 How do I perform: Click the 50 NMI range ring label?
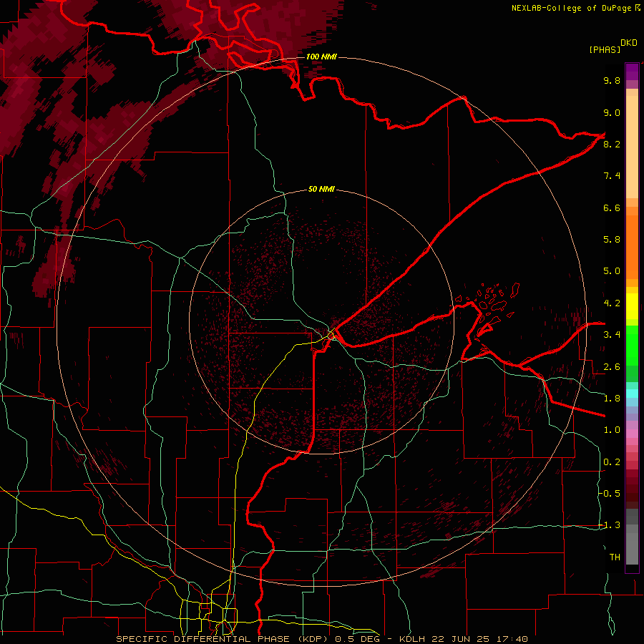(x=321, y=190)
